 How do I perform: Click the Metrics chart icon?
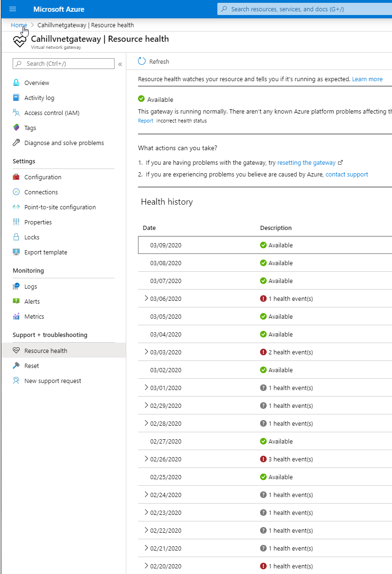point(16,316)
